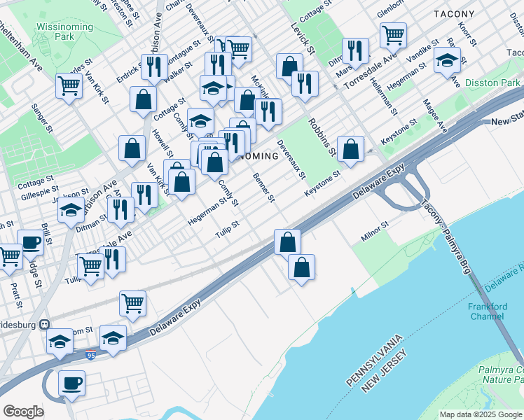The width and height of the screenshot is (524, 420).
Task: Select the coffee cup marker at bottom left
Action: (71, 384)
